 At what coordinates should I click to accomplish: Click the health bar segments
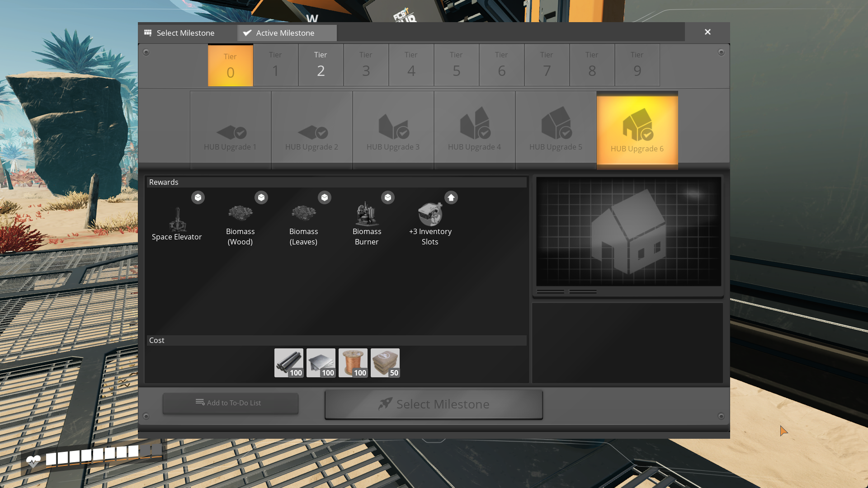(x=104, y=455)
